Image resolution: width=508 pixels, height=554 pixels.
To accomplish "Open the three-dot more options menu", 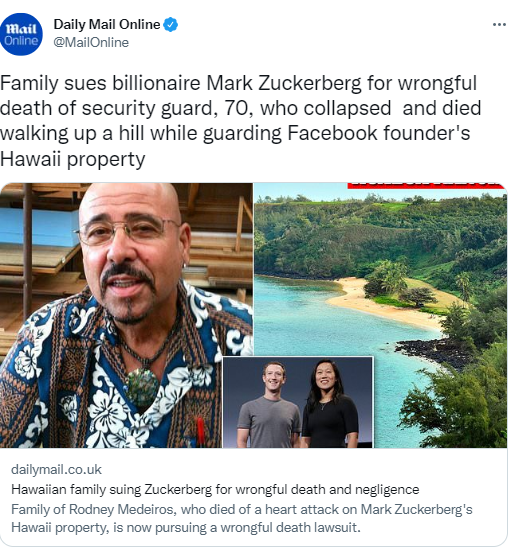I will pyautogui.click(x=500, y=24).
